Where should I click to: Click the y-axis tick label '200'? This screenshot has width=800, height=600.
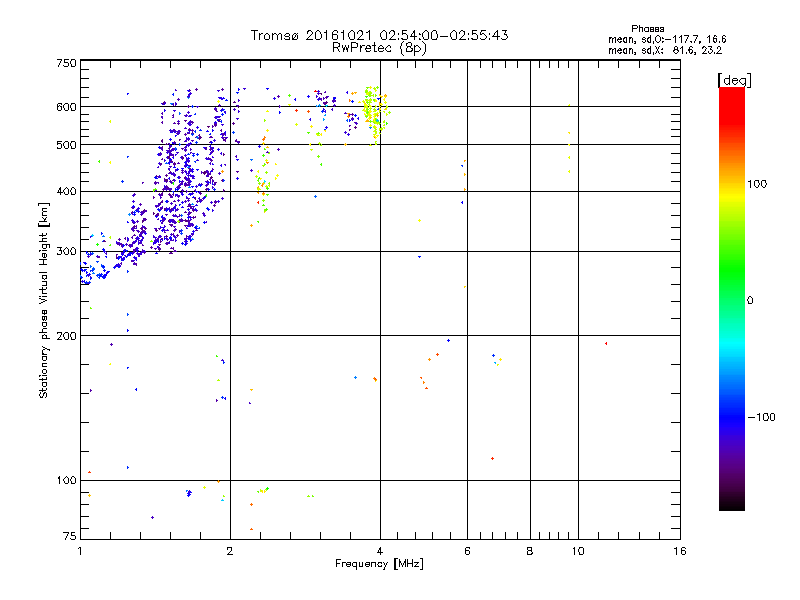(x=66, y=336)
